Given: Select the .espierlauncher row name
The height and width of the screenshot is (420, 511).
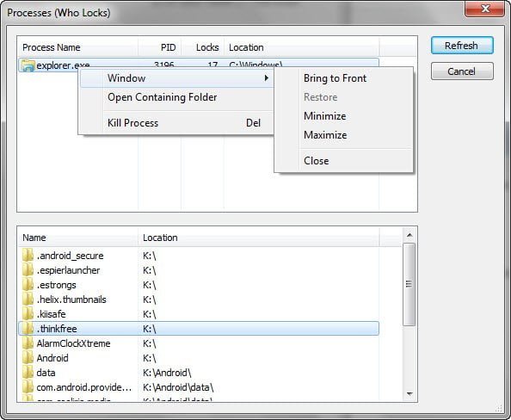Looking at the screenshot, I should 69,270.
